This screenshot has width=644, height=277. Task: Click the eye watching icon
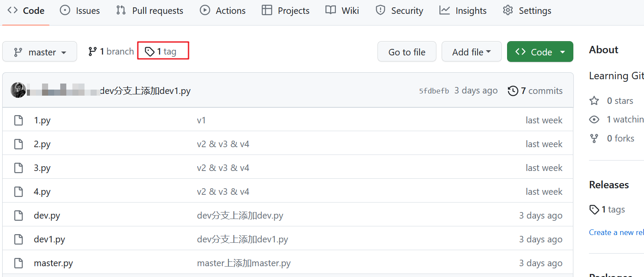point(594,119)
